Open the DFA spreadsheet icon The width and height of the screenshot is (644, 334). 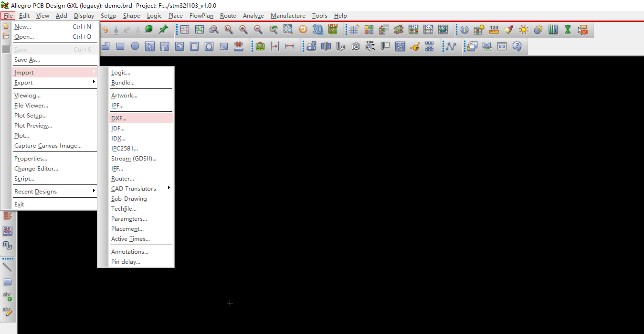pos(428,30)
